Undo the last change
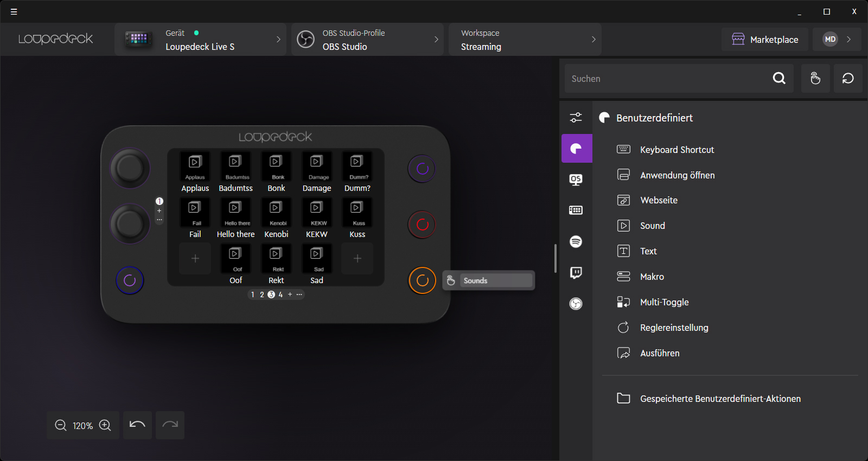The image size is (868, 461). [137, 425]
